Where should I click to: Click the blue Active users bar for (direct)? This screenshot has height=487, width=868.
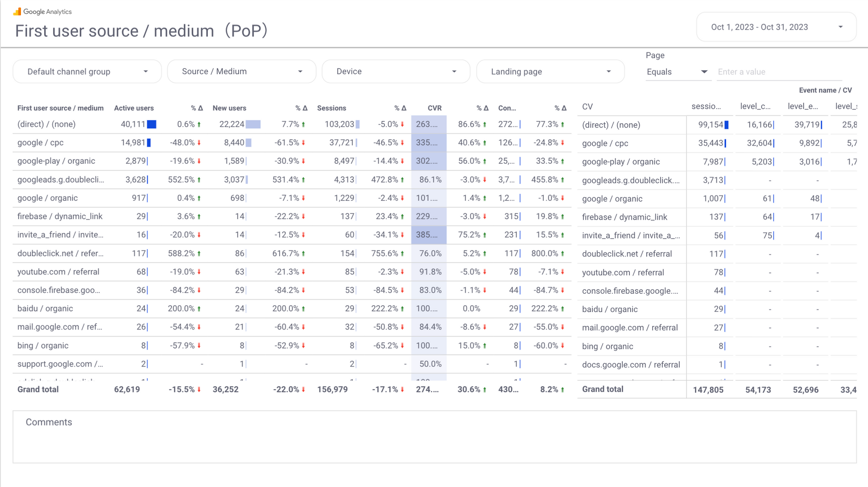(x=152, y=124)
